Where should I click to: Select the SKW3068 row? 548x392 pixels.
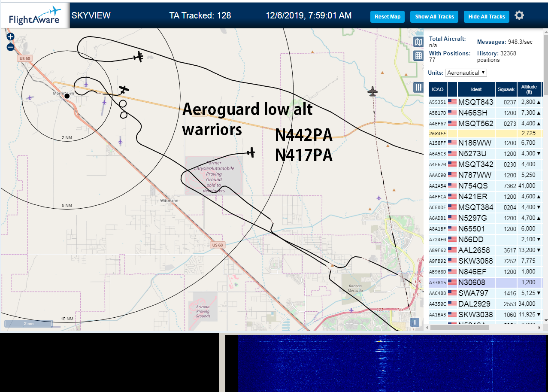(x=485, y=261)
